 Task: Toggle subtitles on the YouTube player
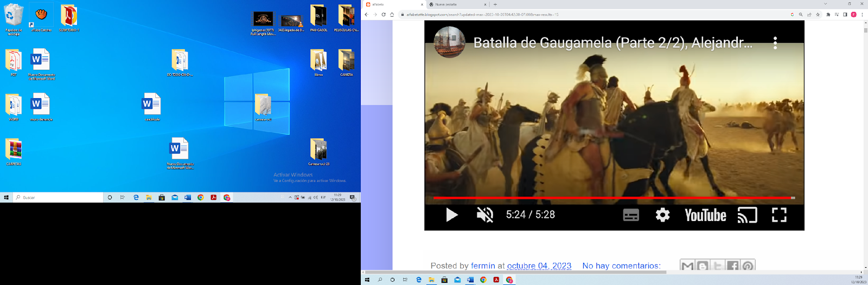click(631, 215)
